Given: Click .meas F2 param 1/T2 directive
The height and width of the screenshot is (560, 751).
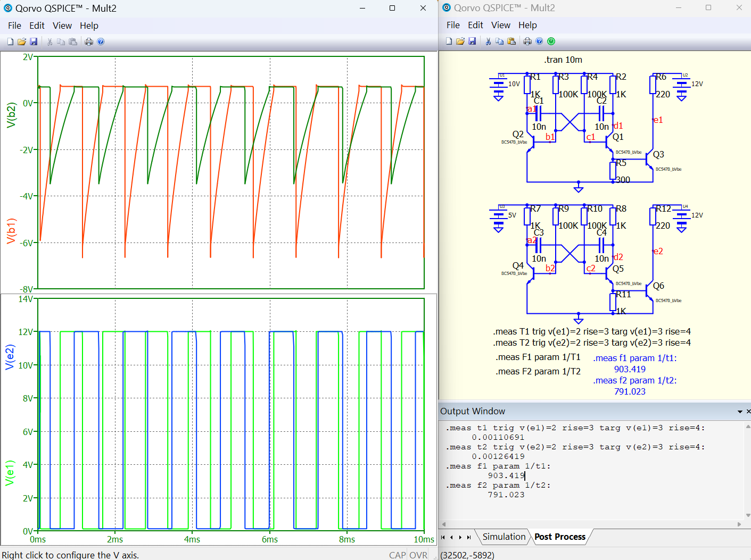Looking at the screenshot, I should [538, 371].
